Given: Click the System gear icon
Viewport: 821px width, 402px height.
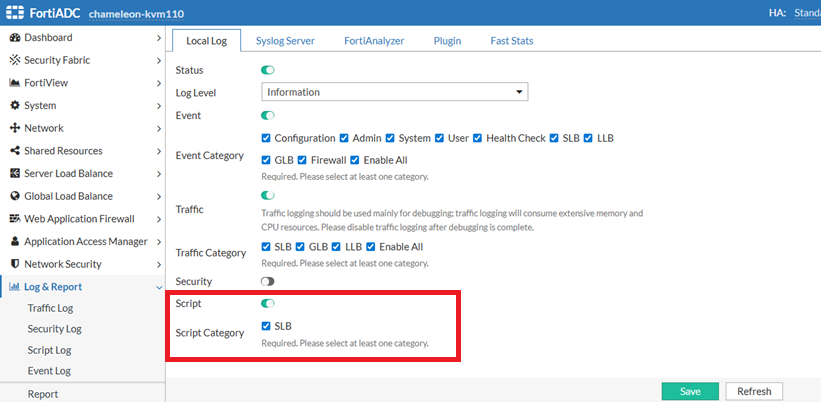Looking at the screenshot, I should (15, 105).
